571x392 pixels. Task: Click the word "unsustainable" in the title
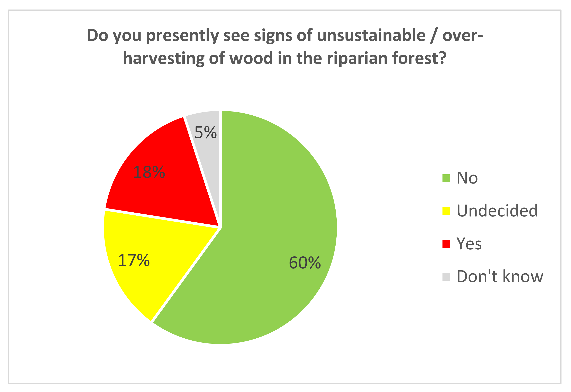point(371,35)
